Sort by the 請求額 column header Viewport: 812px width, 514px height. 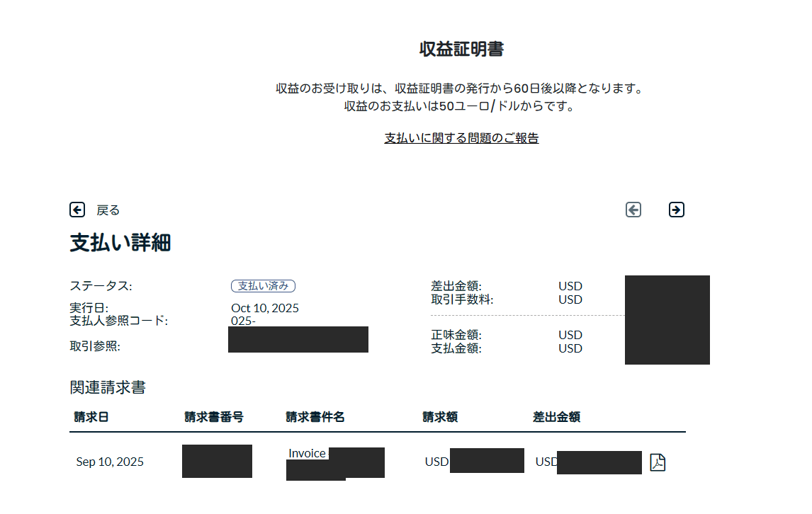pos(439,417)
